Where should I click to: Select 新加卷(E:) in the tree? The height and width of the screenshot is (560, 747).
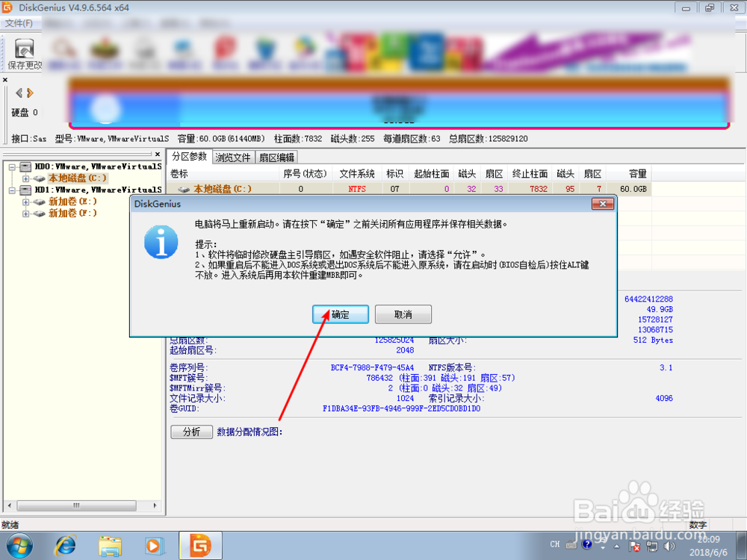click(x=72, y=202)
